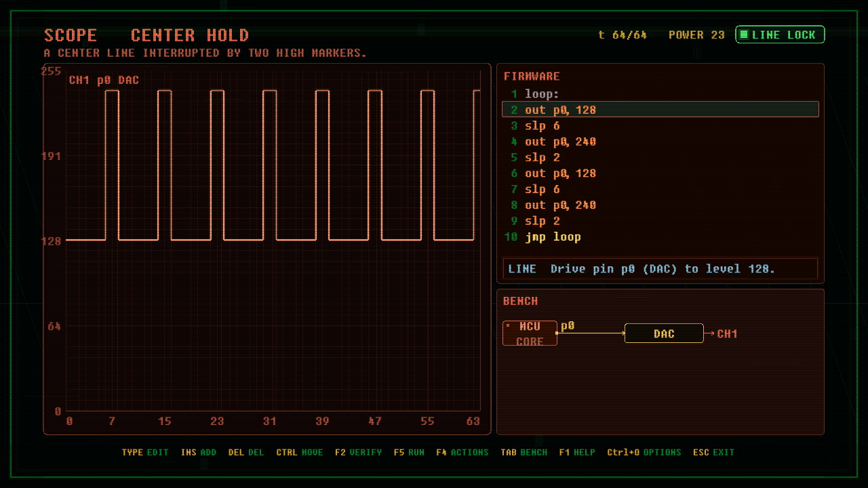Image resolution: width=868 pixels, height=488 pixels.
Task: Select the 'loop:' label line
Action: (x=660, y=94)
